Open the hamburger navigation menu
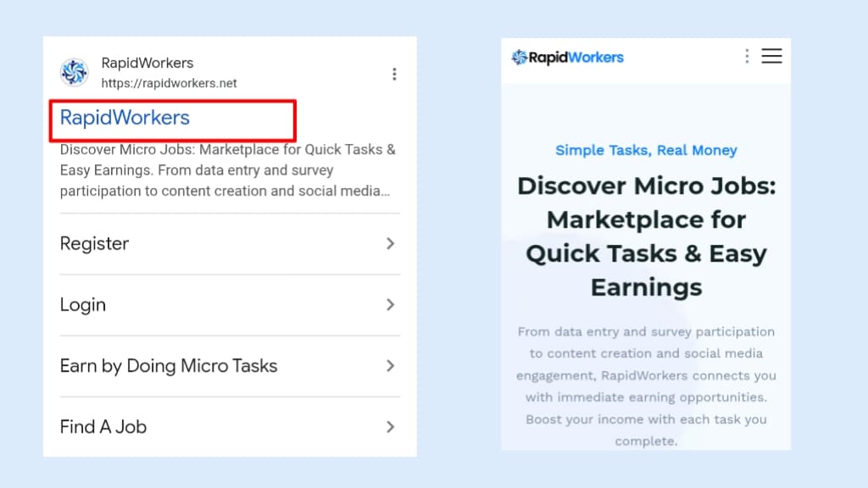868x488 pixels. point(771,56)
